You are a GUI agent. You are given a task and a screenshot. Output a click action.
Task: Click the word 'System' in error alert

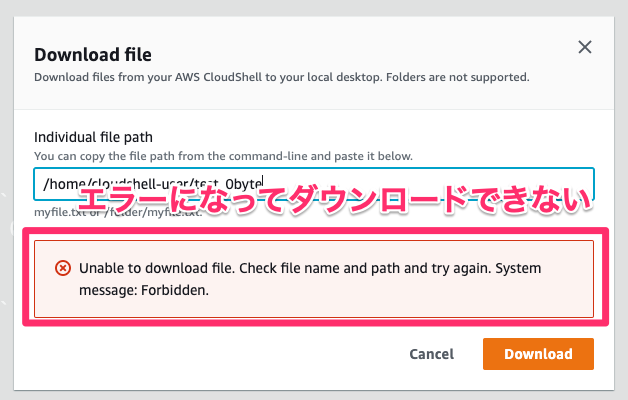point(518,268)
